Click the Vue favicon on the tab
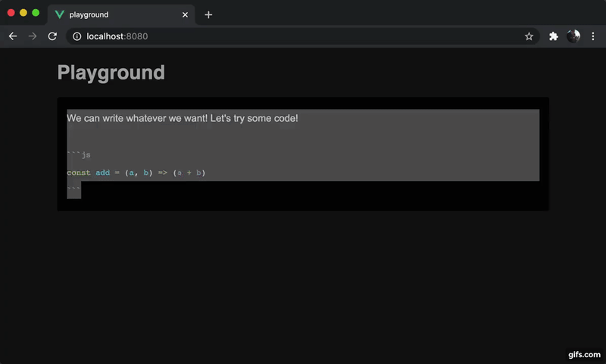606x364 pixels. 59,14
